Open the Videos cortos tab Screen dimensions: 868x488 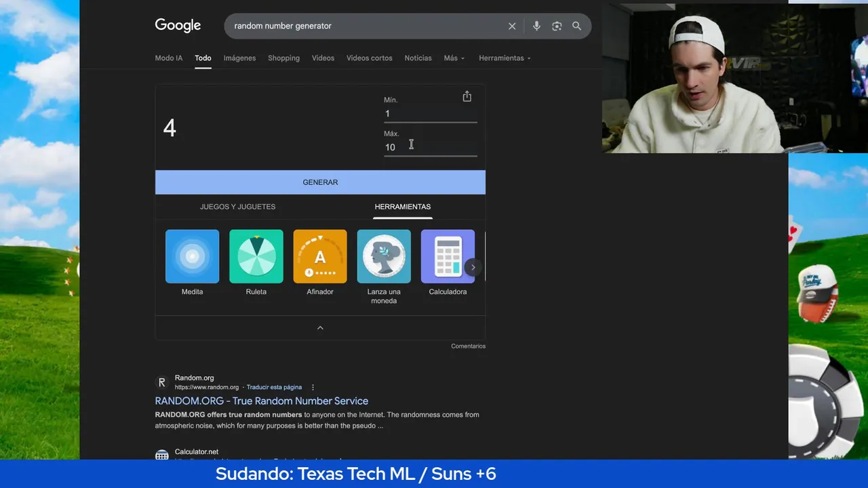pyautogui.click(x=370, y=58)
